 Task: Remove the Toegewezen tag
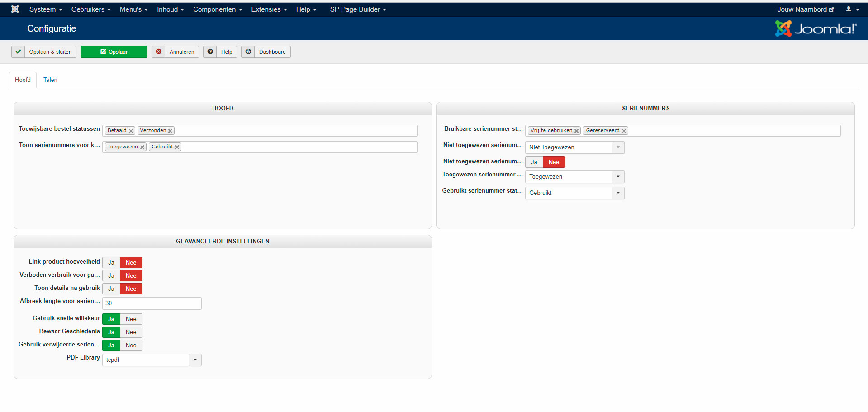(142, 147)
